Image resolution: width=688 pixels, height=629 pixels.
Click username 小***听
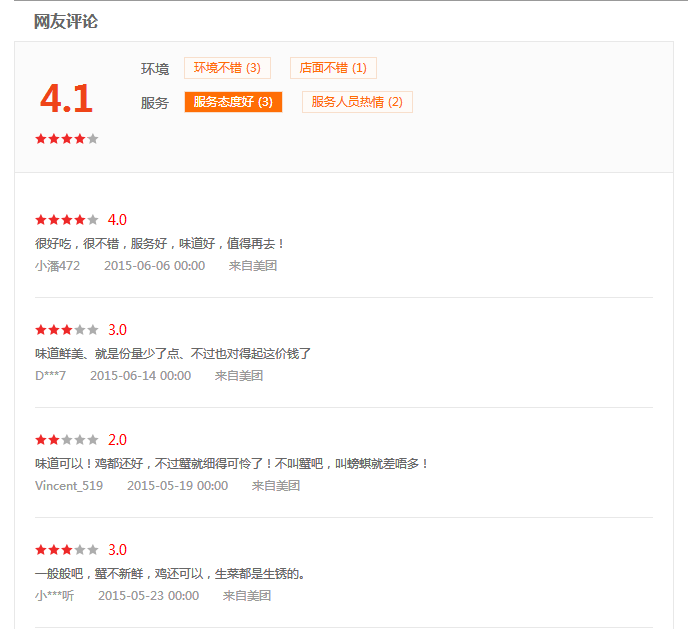[54, 596]
